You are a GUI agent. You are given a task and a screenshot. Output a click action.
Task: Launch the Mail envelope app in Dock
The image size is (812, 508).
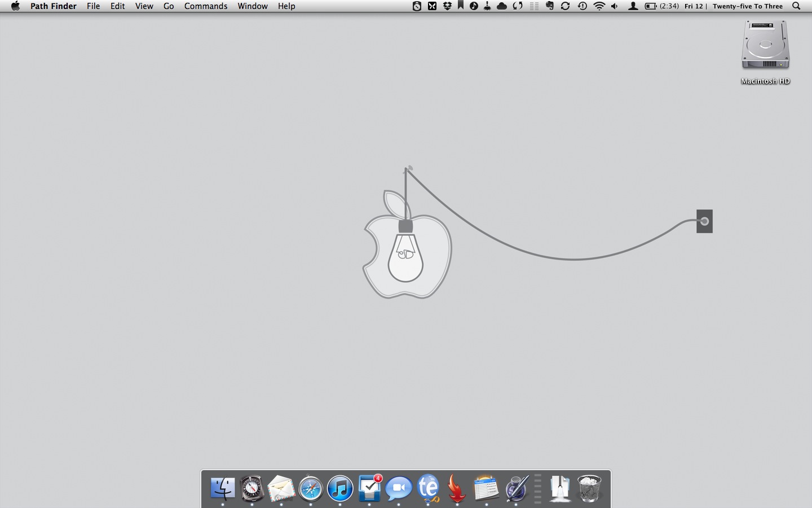pos(281,489)
